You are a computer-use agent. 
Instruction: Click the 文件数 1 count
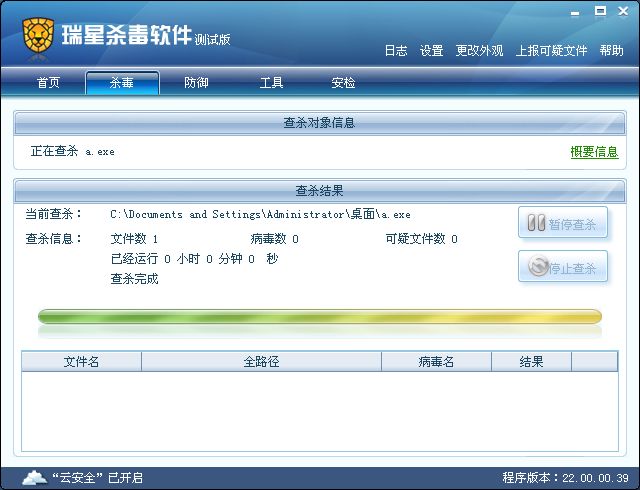tap(134, 238)
